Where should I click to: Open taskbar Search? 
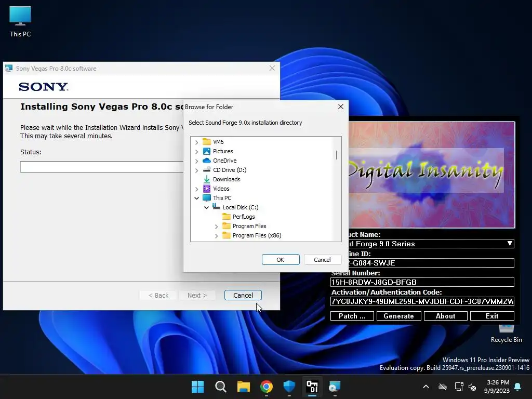[x=220, y=387]
